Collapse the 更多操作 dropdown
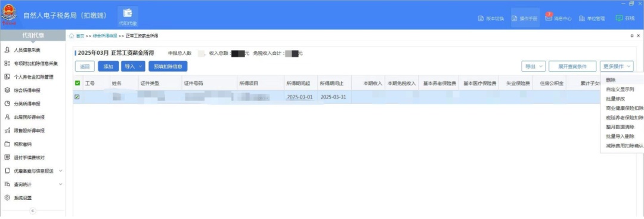 coord(616,66)
